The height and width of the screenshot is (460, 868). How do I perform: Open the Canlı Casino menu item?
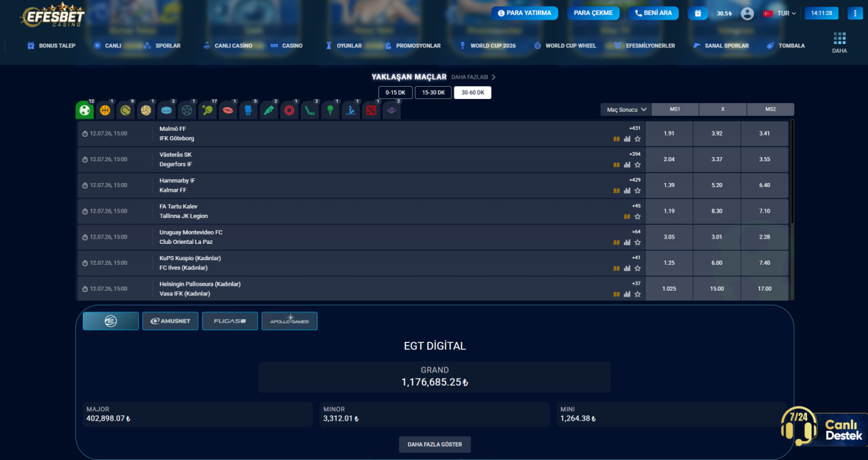click(227, 45)
